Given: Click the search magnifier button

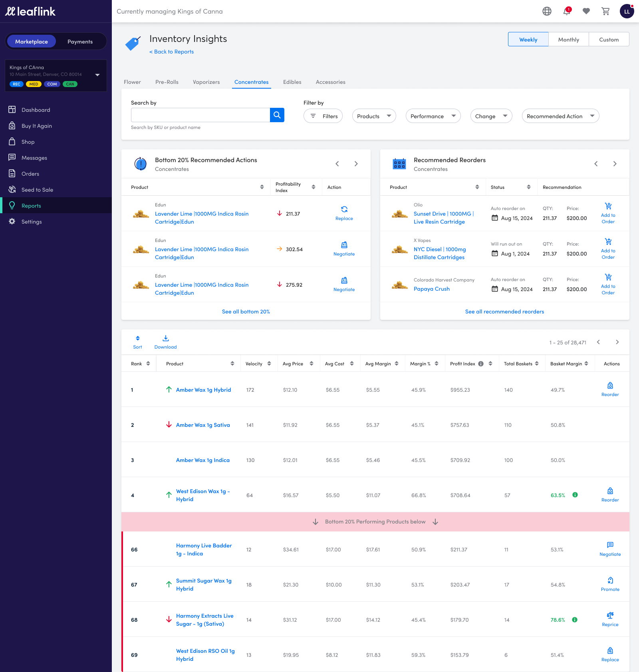Looking at the screenshot, I should pyautogui.click(x=277, y=115).
